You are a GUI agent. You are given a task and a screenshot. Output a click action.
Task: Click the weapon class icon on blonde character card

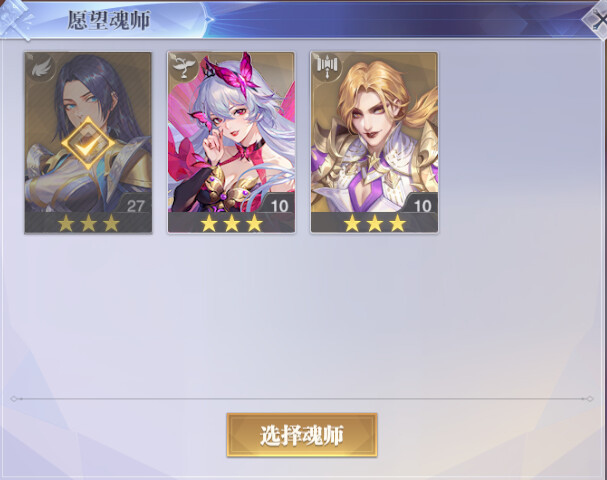tap(327, 68)
